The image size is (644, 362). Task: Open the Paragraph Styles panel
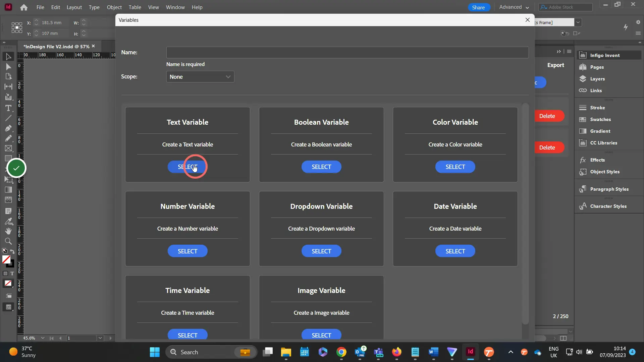pyautogui.click(x=609, y=189)
